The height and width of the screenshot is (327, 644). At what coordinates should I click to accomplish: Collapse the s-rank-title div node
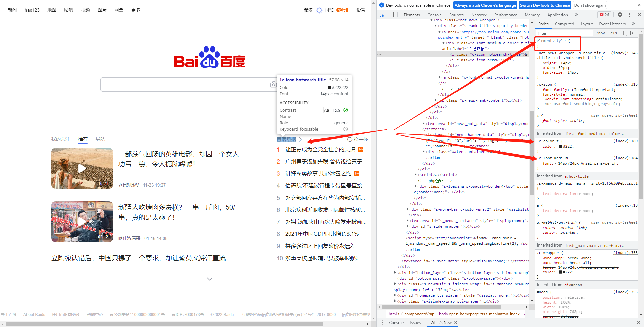coord(436,26)
